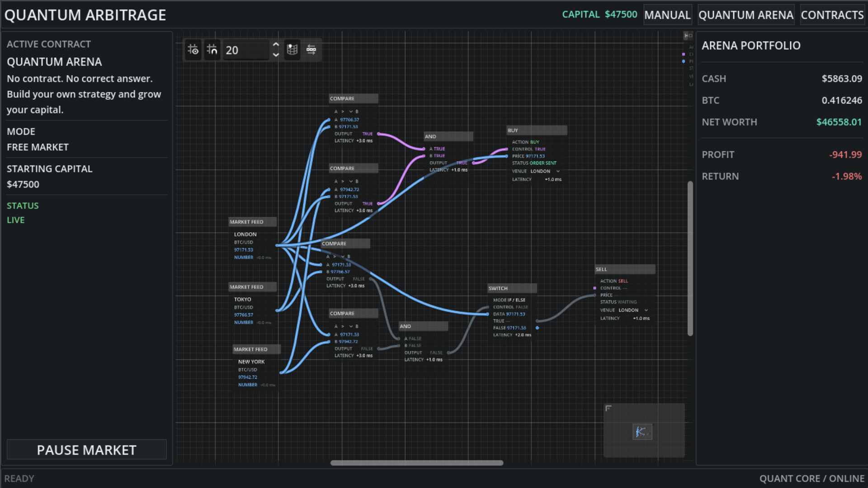Click the upper AND node OUTPUT port
The height and width of the screenshot is (488, 868).
point(473,163)
